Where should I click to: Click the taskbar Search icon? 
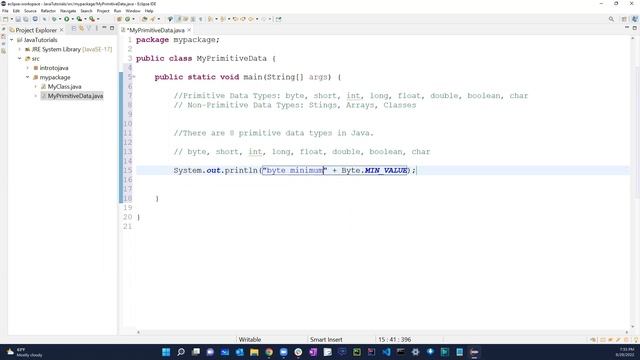pyautogui.click(x=181, y=352)
